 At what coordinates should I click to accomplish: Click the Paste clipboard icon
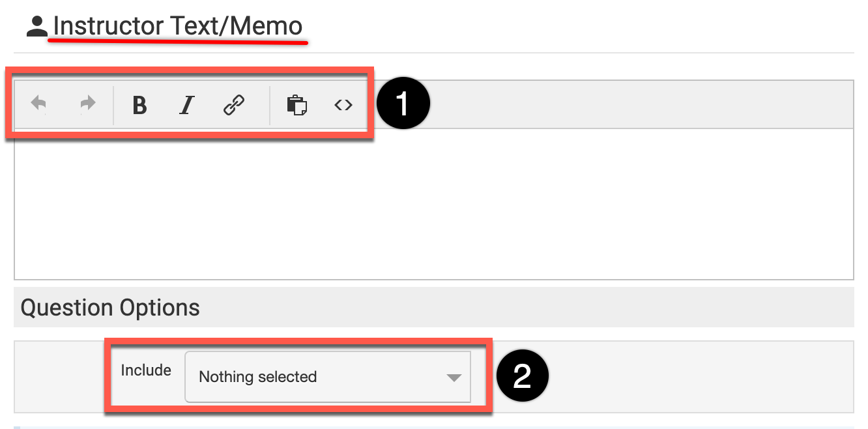pyautogui.click(x=297, y=105)
